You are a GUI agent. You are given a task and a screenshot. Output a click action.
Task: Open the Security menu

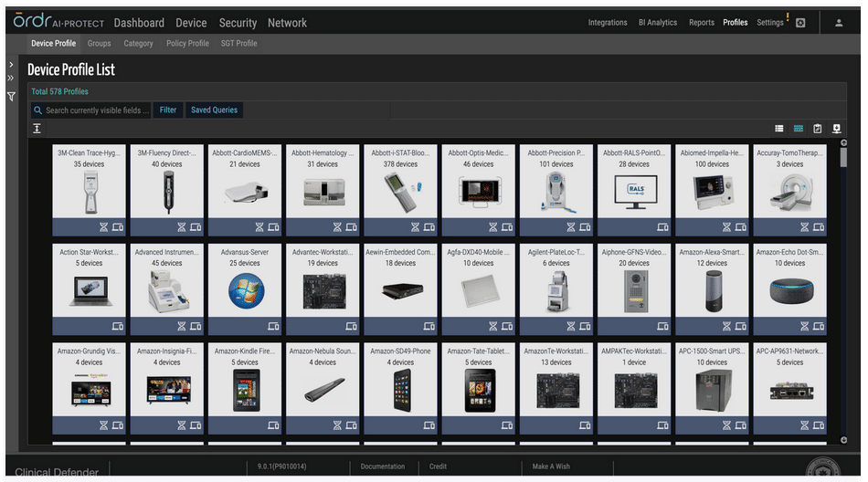click(238, 23)
